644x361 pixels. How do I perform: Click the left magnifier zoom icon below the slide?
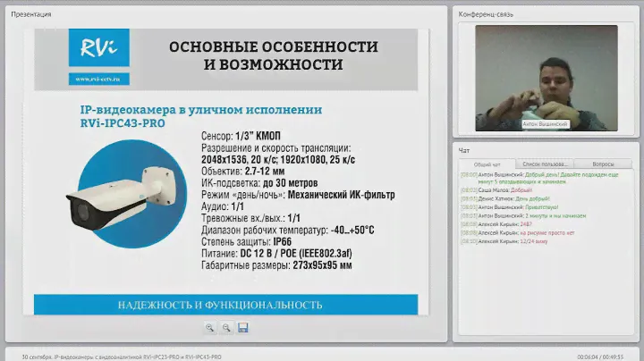click(209, 328)
